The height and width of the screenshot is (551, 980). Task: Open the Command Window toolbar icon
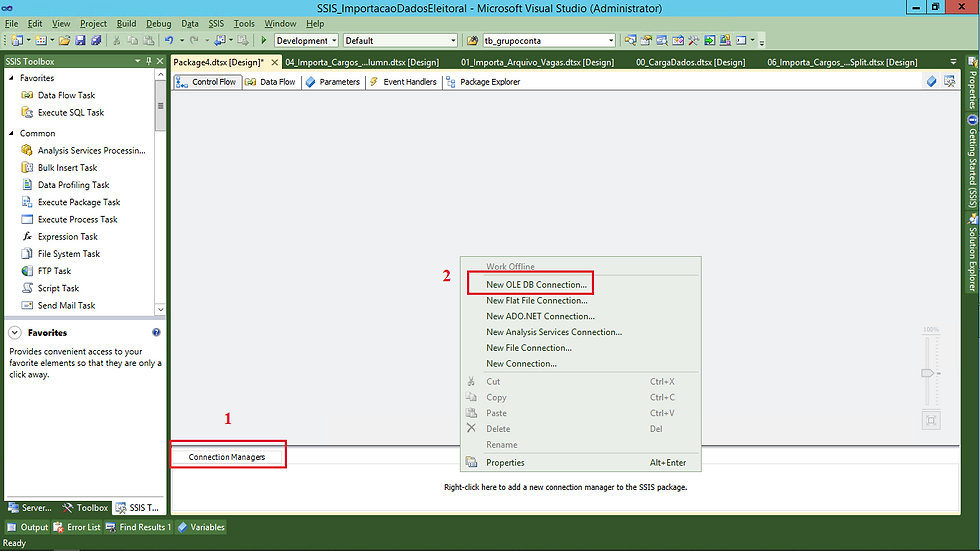[741, 41]
